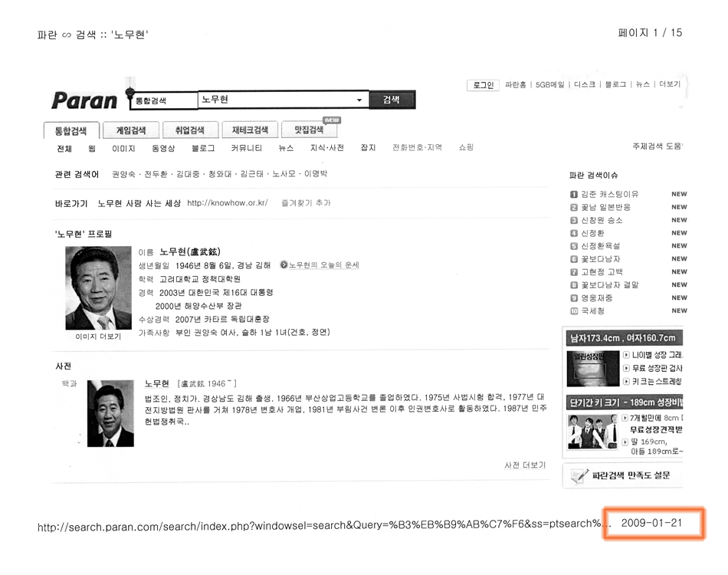The height and width of the screenshot is (575, 728).
Task: Click the 로그인 button
Action: pos(483,85)
